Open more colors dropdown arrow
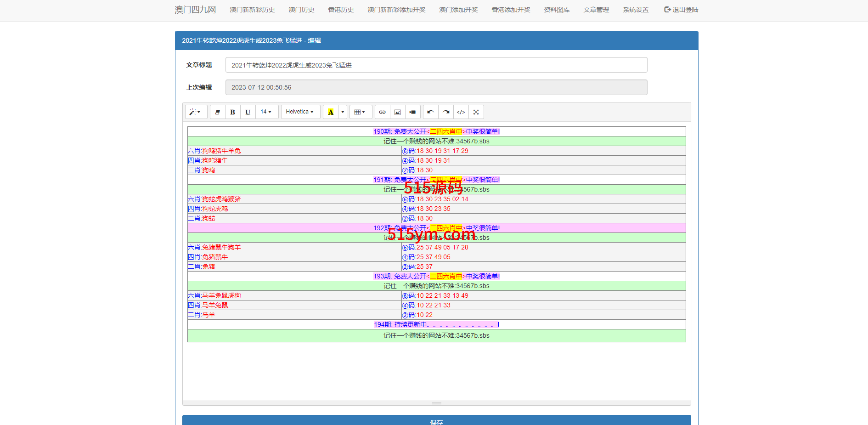The image size is (868, 425). click(343, 112)
